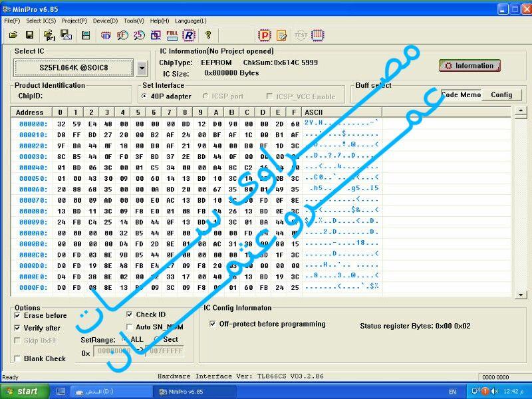The image size is (532, 399).
Task: Click the save project toolbar icon
Action: coord(66,35)
